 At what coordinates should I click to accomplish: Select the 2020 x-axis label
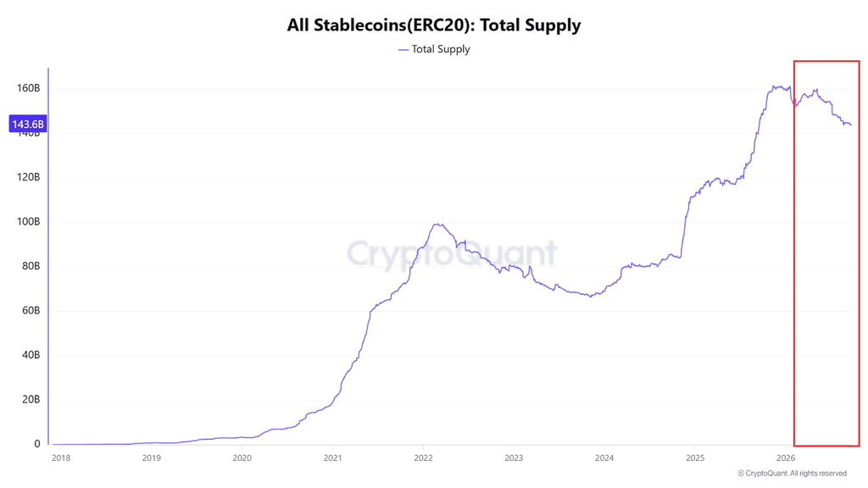click(242, 457)
